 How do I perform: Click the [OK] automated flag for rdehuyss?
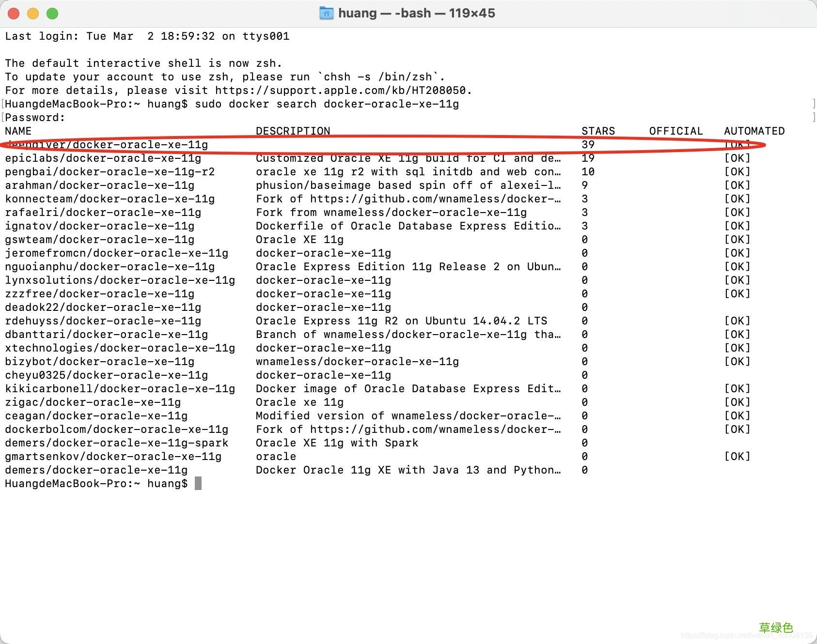point(737,321)
